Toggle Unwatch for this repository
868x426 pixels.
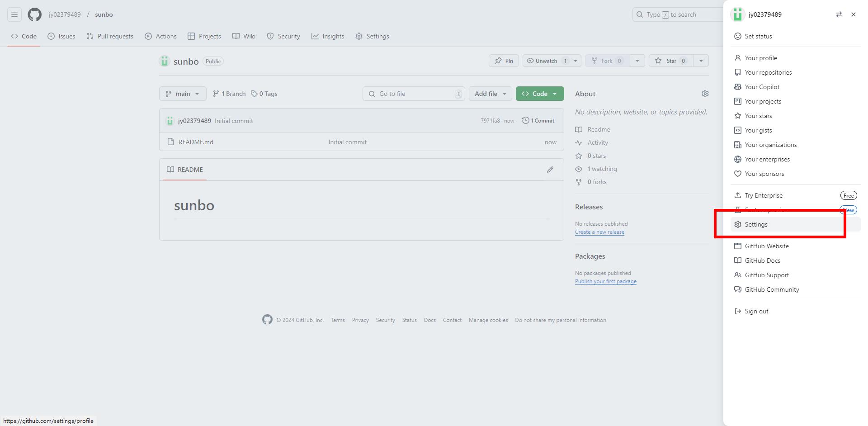(547, 61)
